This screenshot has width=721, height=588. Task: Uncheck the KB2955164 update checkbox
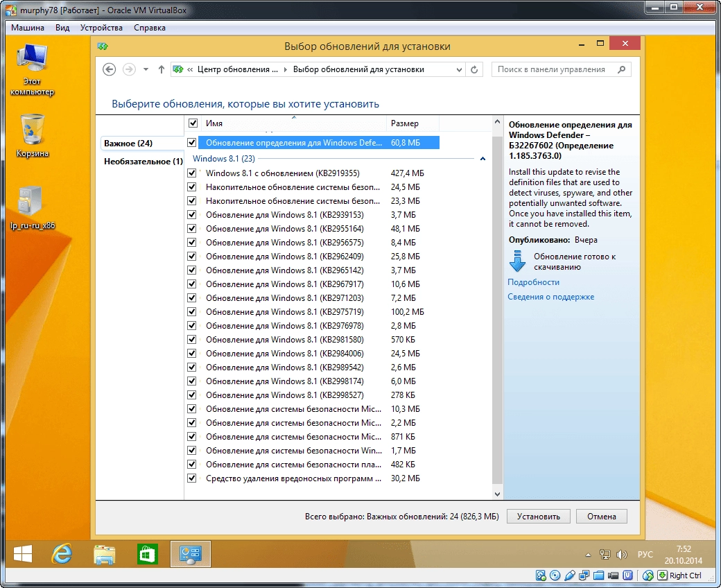(x=192, y=229)
